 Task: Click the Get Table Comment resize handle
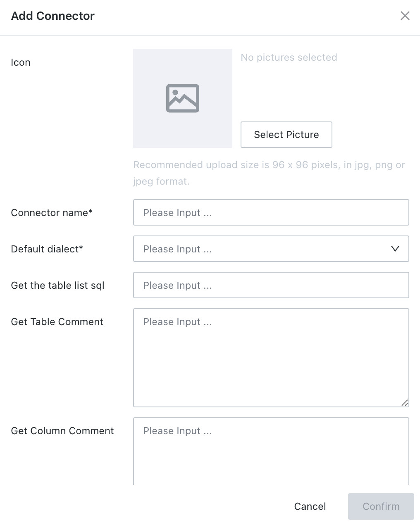pos(405,403)
